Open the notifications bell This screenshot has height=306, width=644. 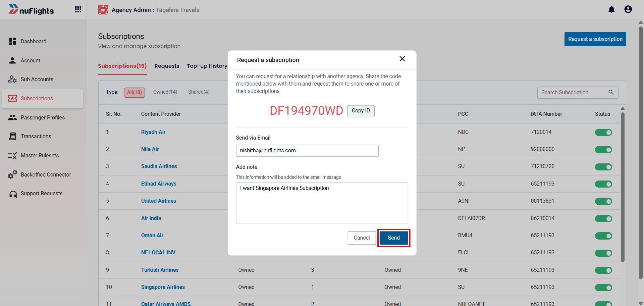tap(611, 9)
